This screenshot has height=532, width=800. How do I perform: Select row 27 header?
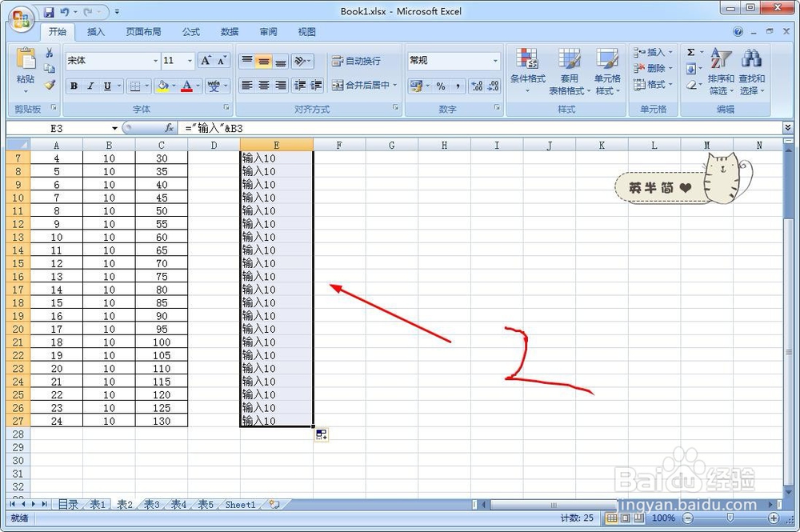click(18, 421)
